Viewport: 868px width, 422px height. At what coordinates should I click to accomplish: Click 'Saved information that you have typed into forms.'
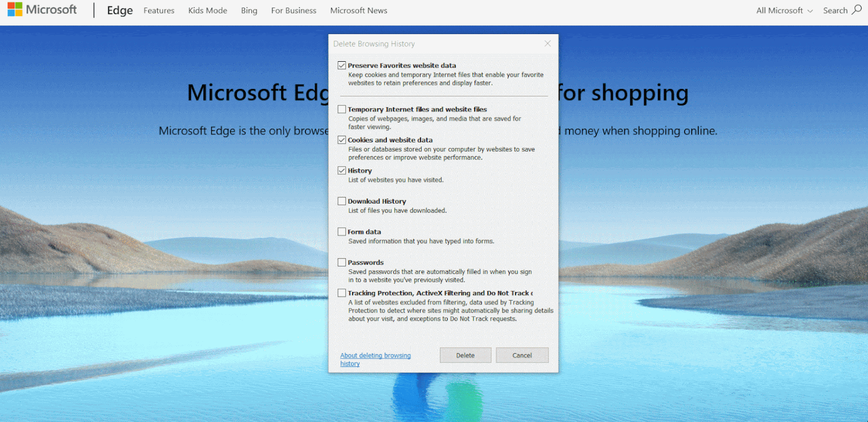coord(421,241)
